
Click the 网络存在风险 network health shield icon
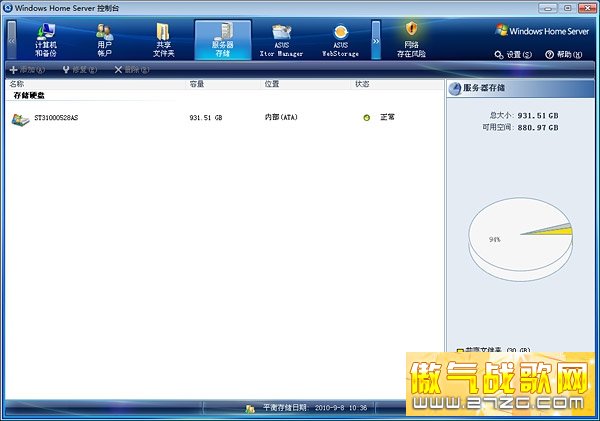coord(411,29)
